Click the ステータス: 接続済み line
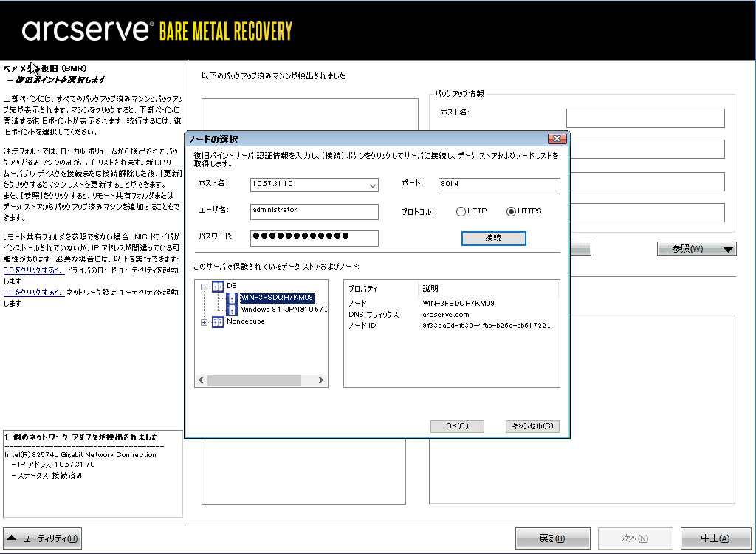This screenshot has height=554, width=756. (47, 476)
